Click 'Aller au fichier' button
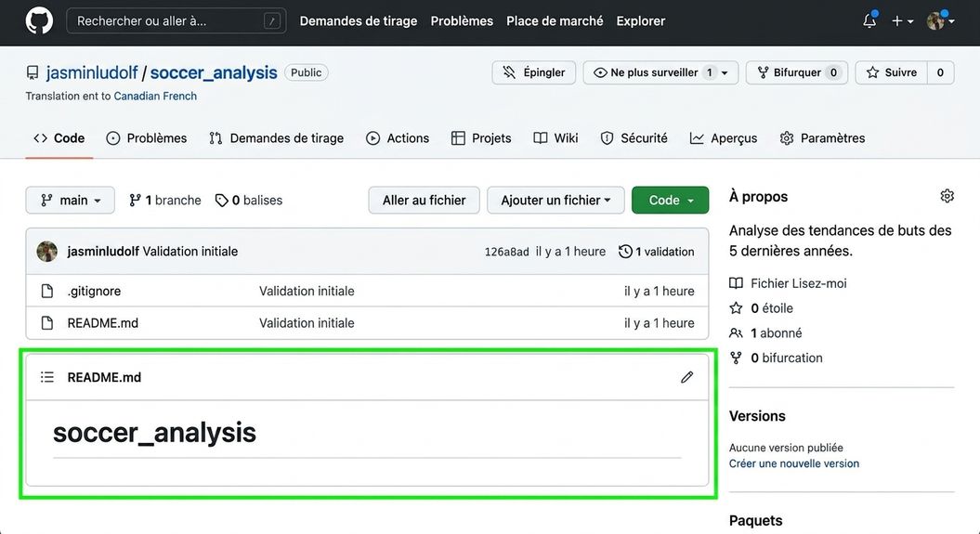Screen dimensions: 980x534 424,200
